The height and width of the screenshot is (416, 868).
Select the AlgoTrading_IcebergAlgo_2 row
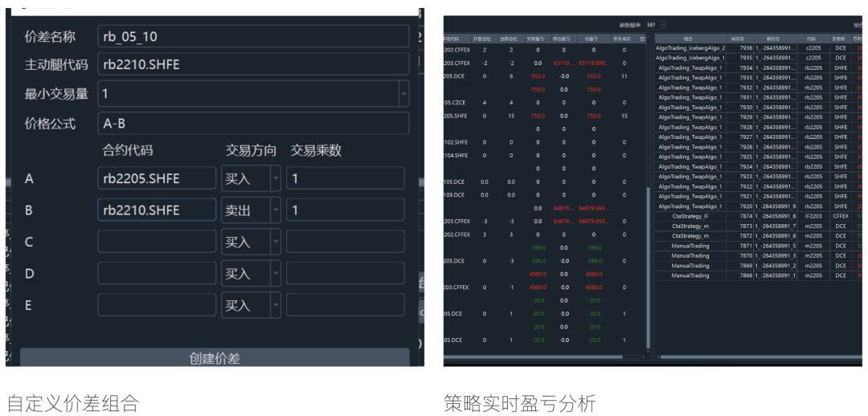[x=759, y=48]
